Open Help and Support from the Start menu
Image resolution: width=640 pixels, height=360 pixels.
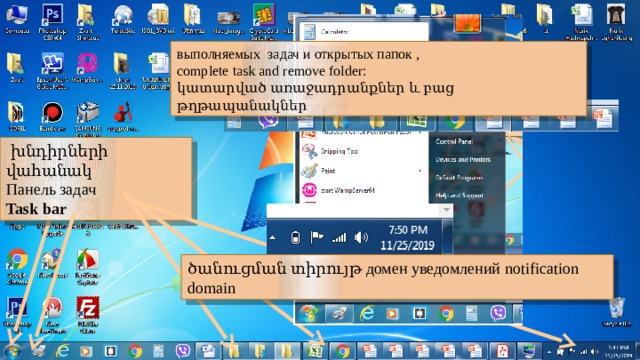[x=459, y=196]
